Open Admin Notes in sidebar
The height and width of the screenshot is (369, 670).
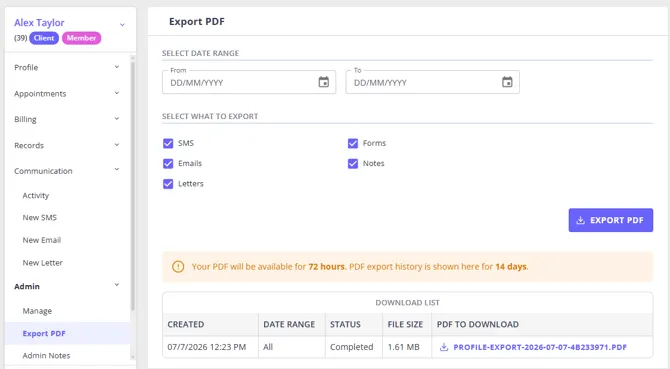pos(46,355)
